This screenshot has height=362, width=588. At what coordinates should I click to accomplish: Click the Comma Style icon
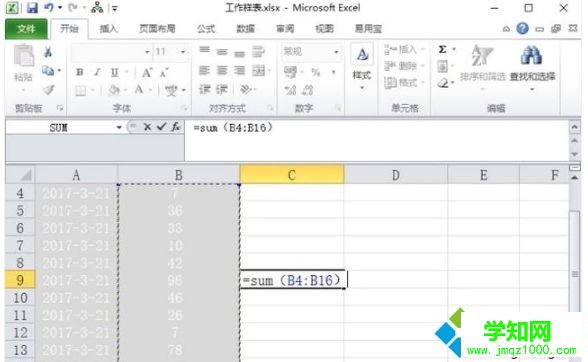(x=333, y=72)
